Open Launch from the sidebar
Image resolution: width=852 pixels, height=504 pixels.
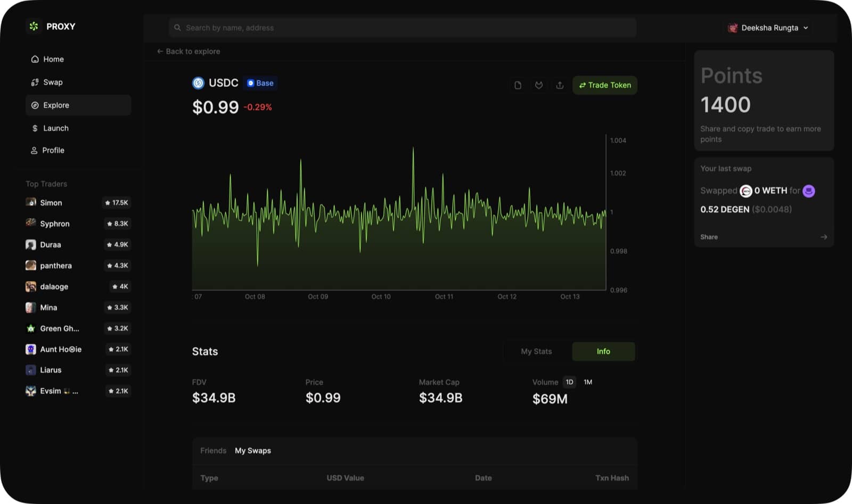point(78,128)
